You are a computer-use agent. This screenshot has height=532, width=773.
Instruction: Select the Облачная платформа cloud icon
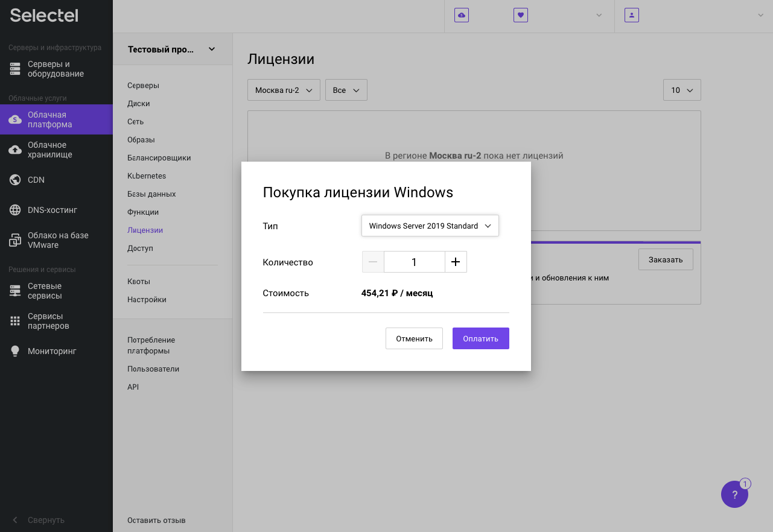click(x=15, y=119)
